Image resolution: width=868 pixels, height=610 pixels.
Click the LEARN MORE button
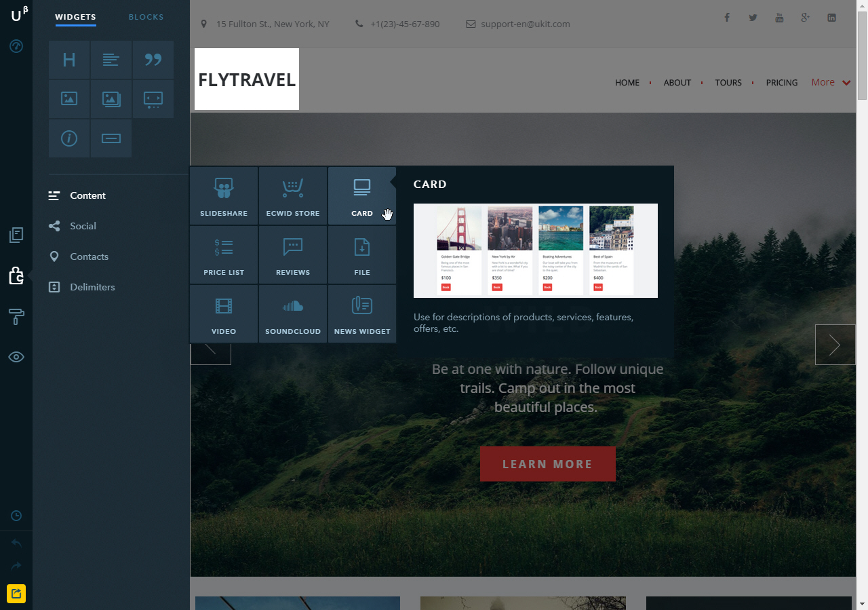tap(547, 463)
